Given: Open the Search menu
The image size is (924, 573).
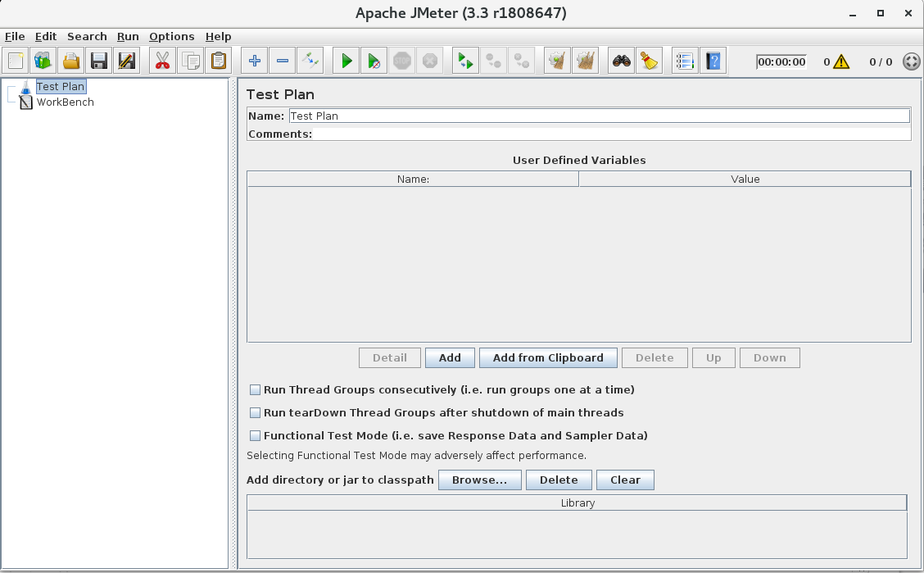Looking at the screenshot, I should (87, 37).
